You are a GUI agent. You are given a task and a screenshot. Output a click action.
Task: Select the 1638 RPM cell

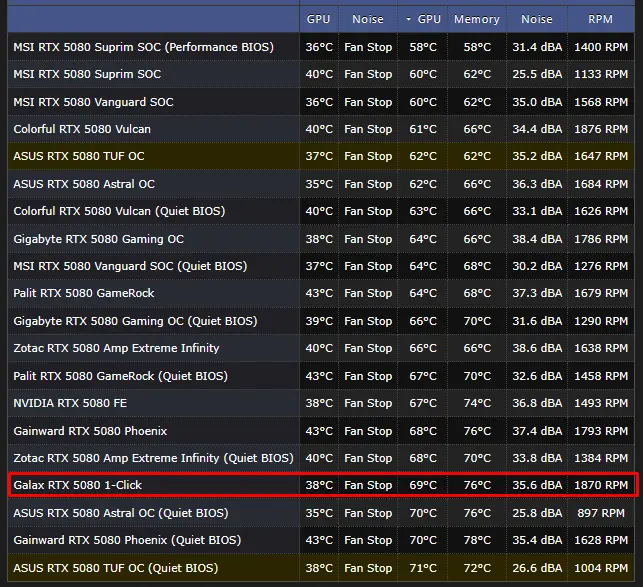click(x=601, y=348)
